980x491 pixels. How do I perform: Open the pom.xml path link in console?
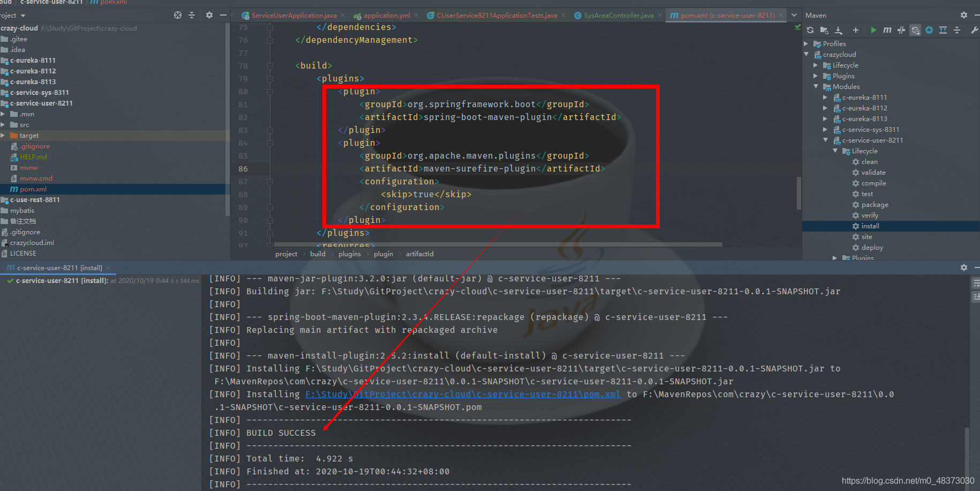463,395
